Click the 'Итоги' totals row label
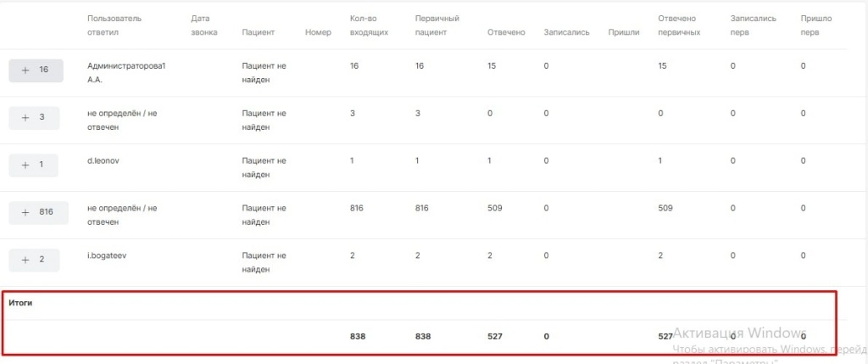868x364 pixels. 19,302
